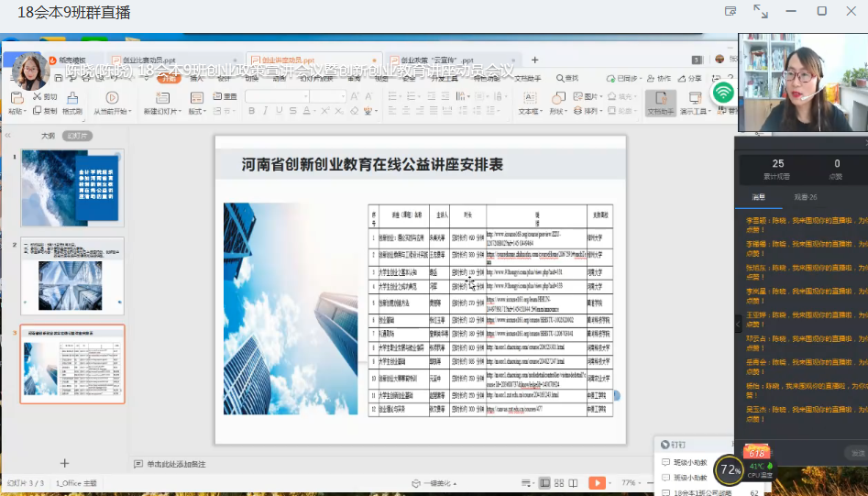This screenshot has width=868, height=496.
Task: Select the first slide thumbnail
Action: click(x=72, y=188)
